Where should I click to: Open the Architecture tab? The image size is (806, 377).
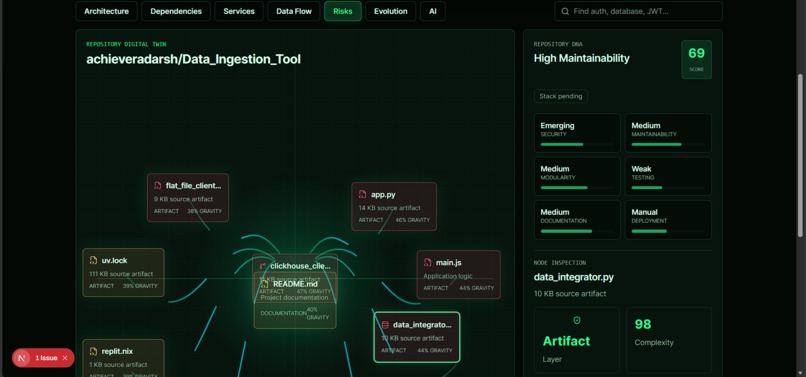tap(106, 11)
